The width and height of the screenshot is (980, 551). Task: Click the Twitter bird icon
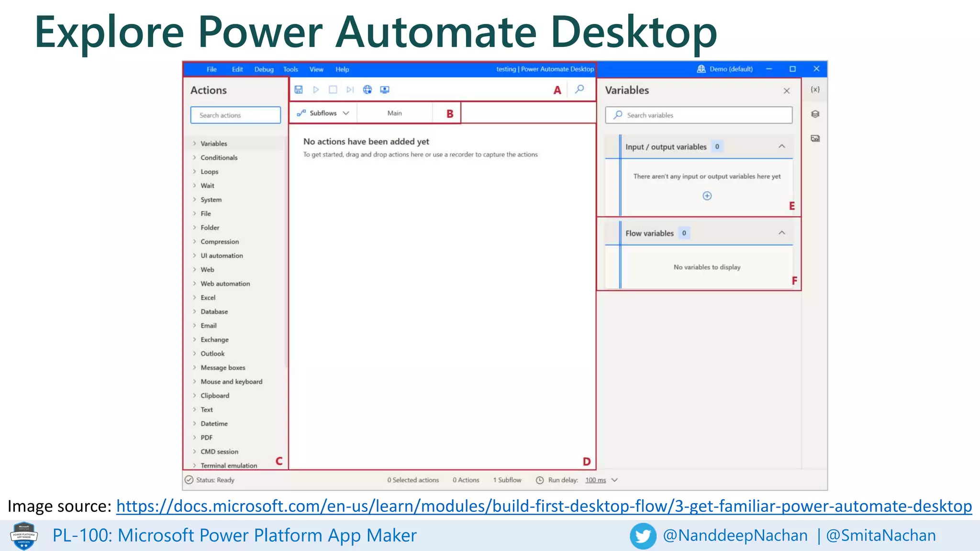pos(643,536)
